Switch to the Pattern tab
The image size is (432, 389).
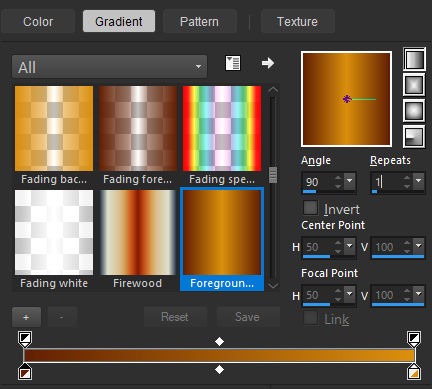[199, 21]
